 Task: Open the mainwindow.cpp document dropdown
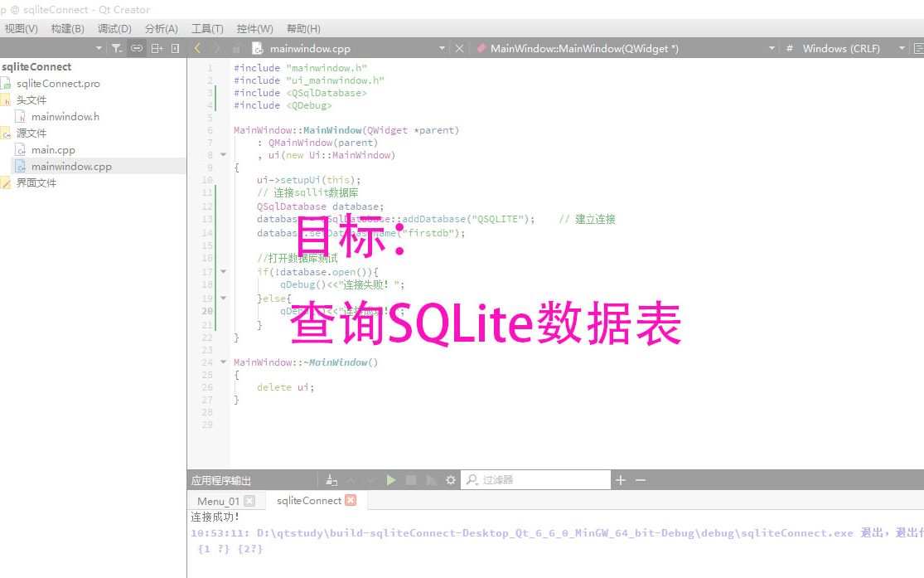click(x=442, y=48)
